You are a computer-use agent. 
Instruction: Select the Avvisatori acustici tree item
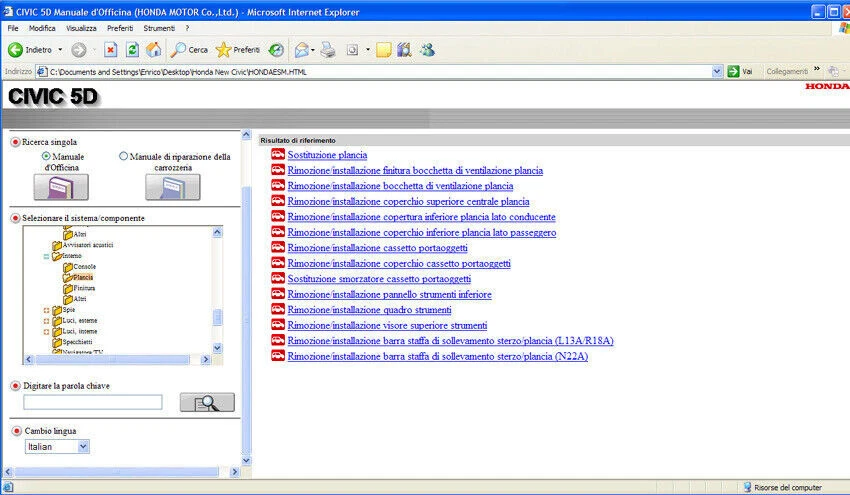pyautogui.click(x=88, y=245)
